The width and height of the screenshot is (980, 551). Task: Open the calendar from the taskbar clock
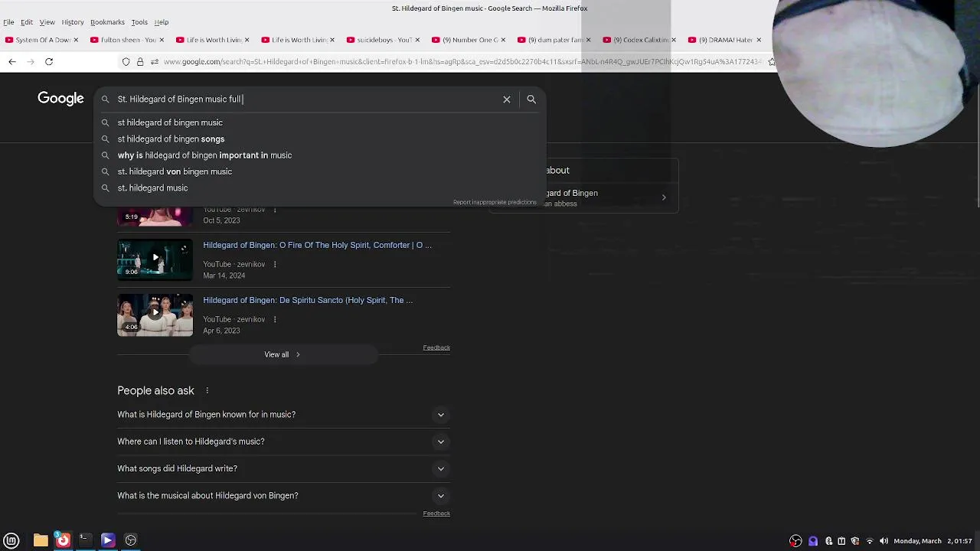click(933, 541)
